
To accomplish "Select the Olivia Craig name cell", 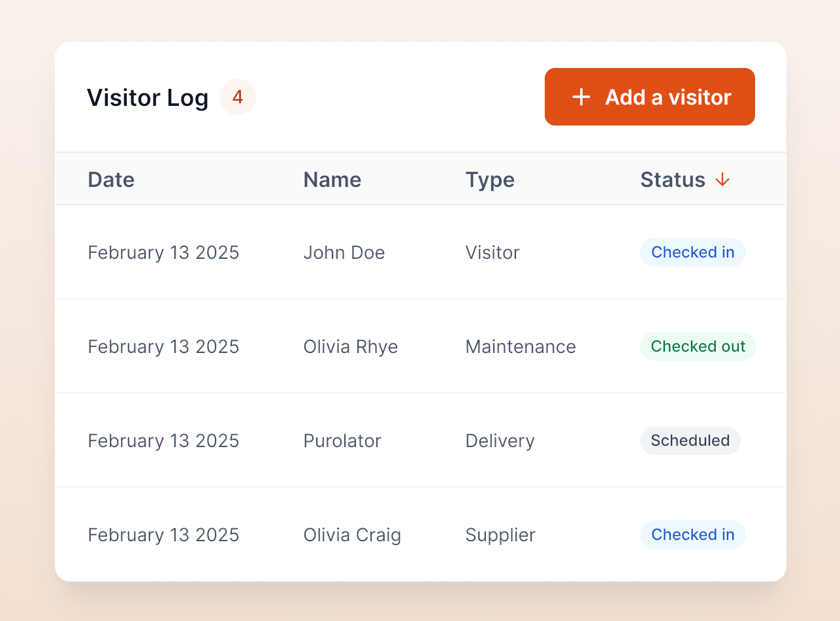I will point(352,535).
